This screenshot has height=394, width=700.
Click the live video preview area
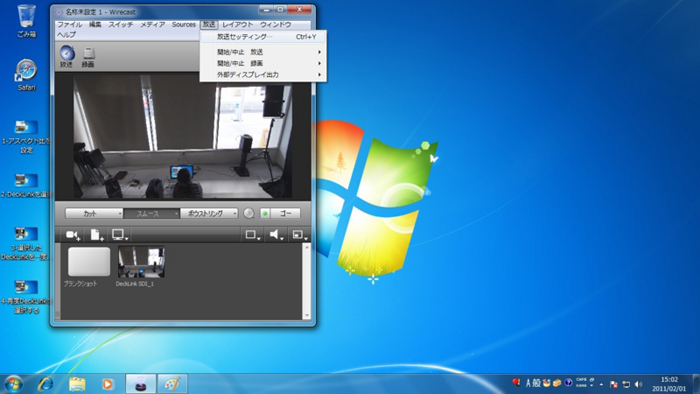coord(183,136)
